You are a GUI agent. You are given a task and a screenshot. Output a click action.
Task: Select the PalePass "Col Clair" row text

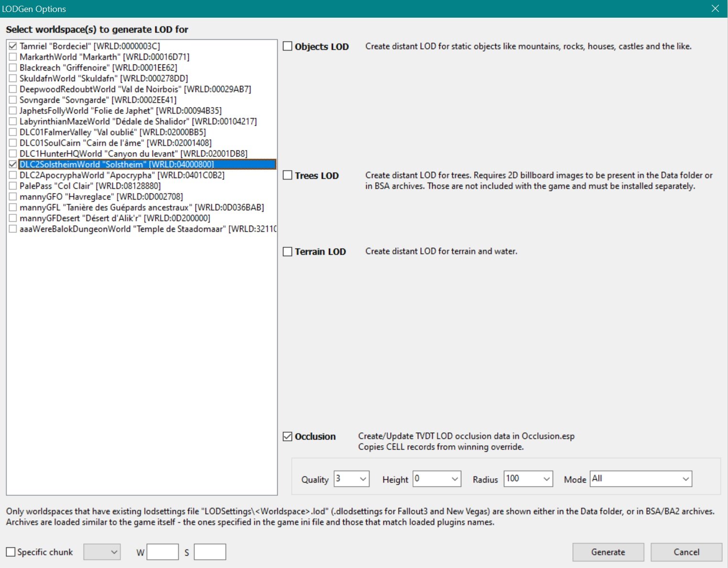(x=90, y=186)
